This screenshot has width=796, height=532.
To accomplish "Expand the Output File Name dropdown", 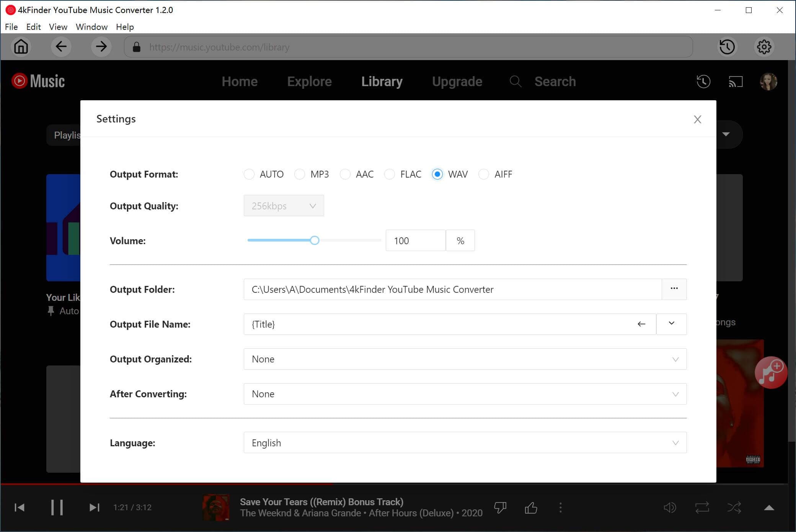I will click(x=671, y=323).
